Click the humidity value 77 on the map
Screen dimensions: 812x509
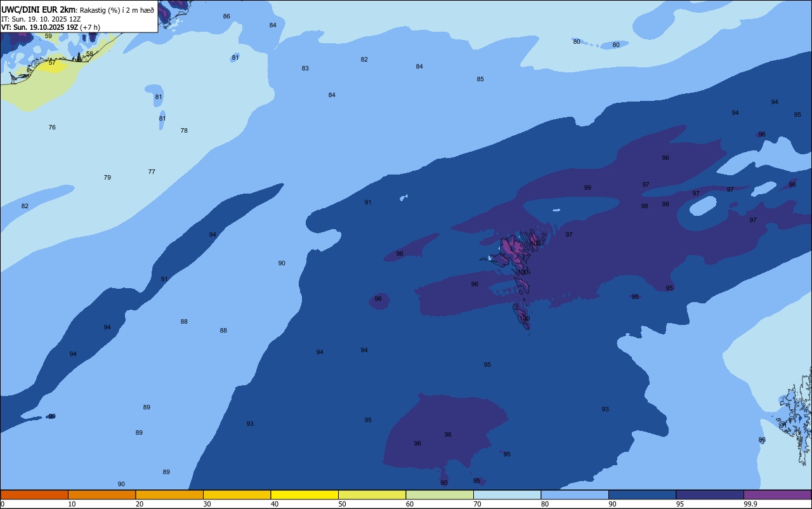(x=152, y=172)
